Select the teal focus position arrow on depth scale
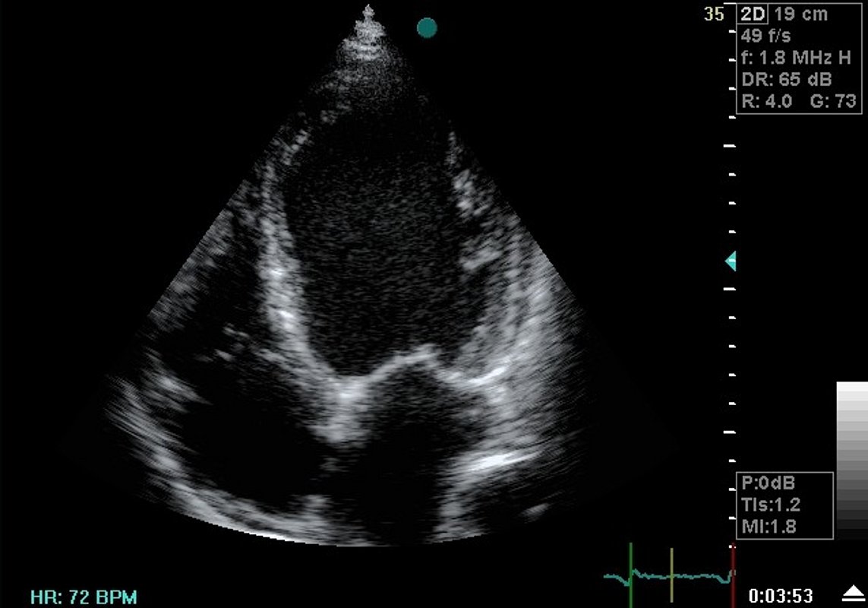The image size is (868, 608). click(731, 261)
